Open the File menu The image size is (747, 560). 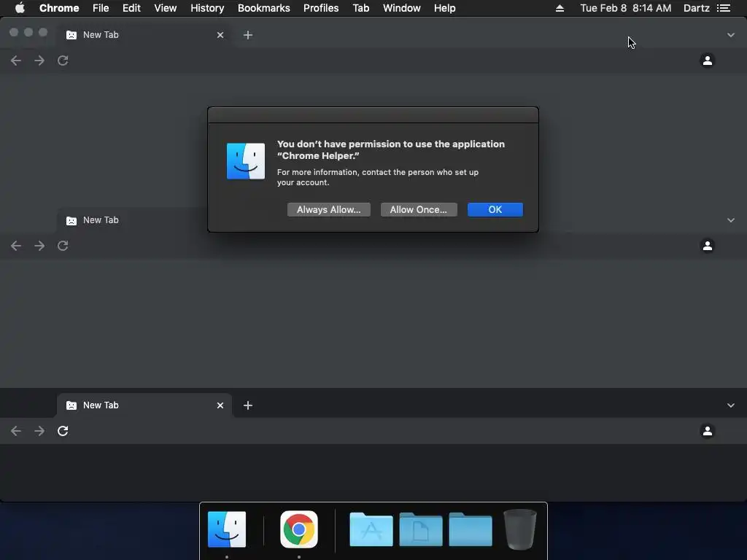(101, 8)
